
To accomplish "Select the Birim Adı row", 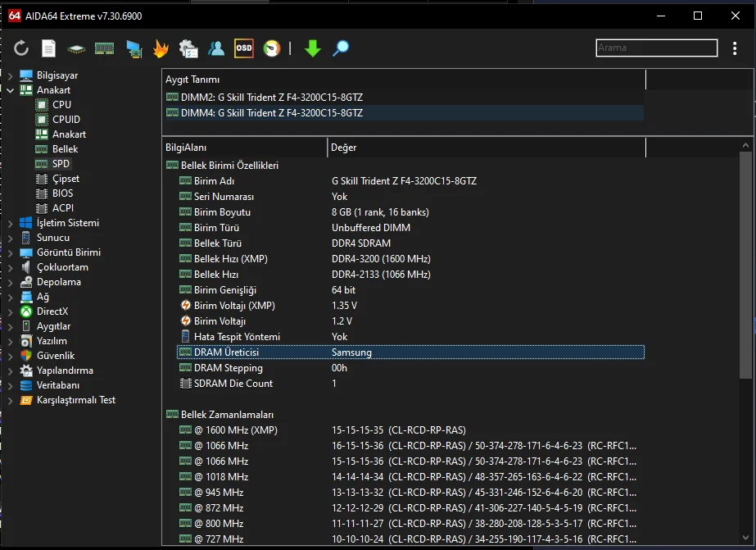I will pyautogui.click(x=411, y=181).
